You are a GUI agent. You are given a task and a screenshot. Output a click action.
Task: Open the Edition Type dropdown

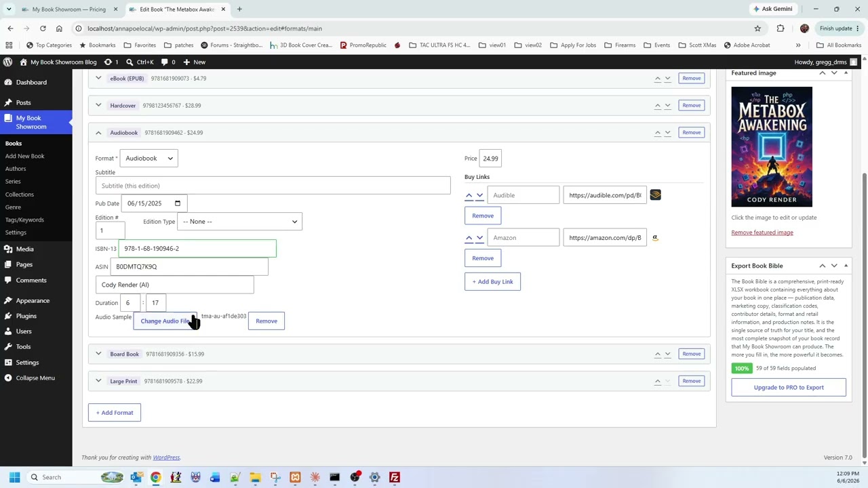(x=239, y=222)
